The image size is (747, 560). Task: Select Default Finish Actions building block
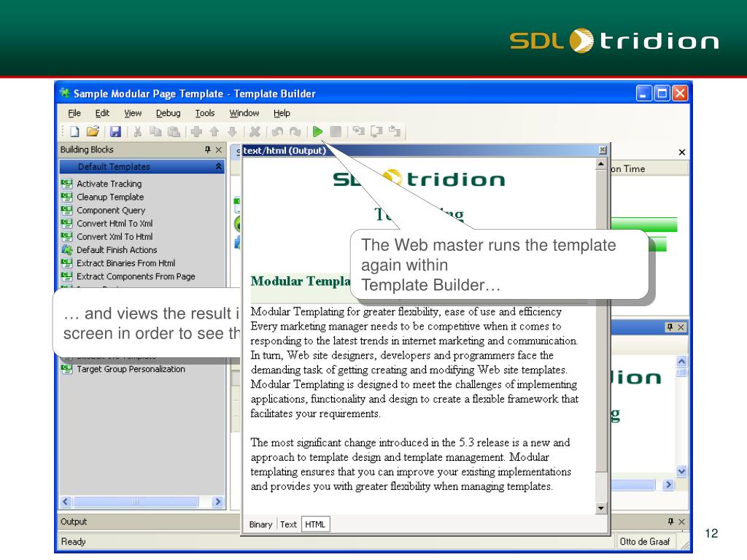(117, 250)
